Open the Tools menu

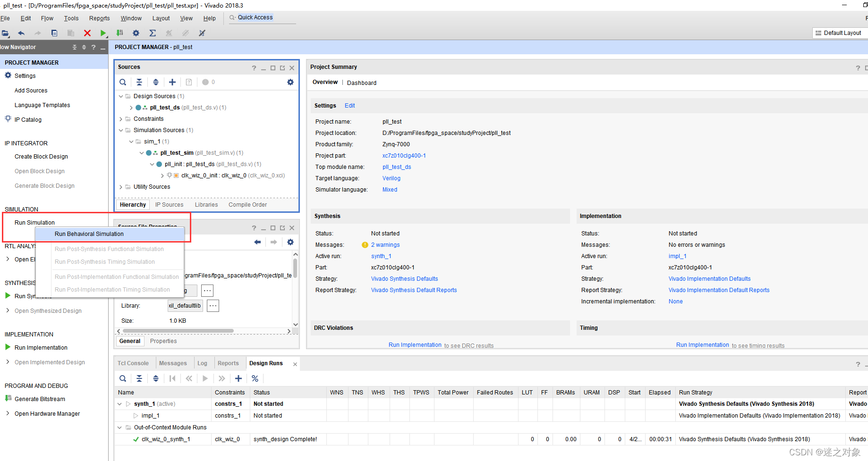coord(71,18)
